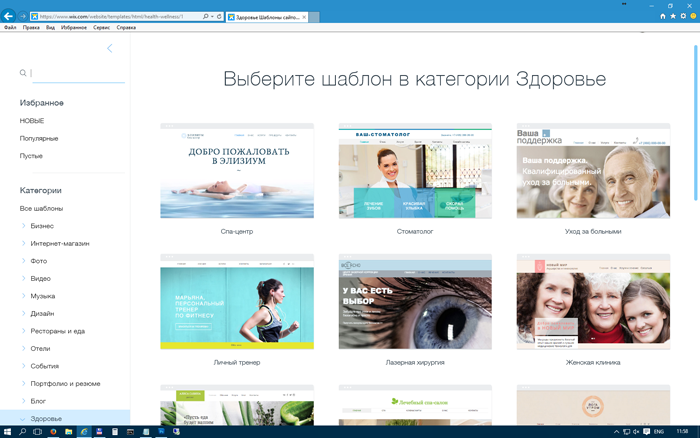Expand the Отели category
The height and width of the screenshot is (438, 700).
tap(23, 348)
